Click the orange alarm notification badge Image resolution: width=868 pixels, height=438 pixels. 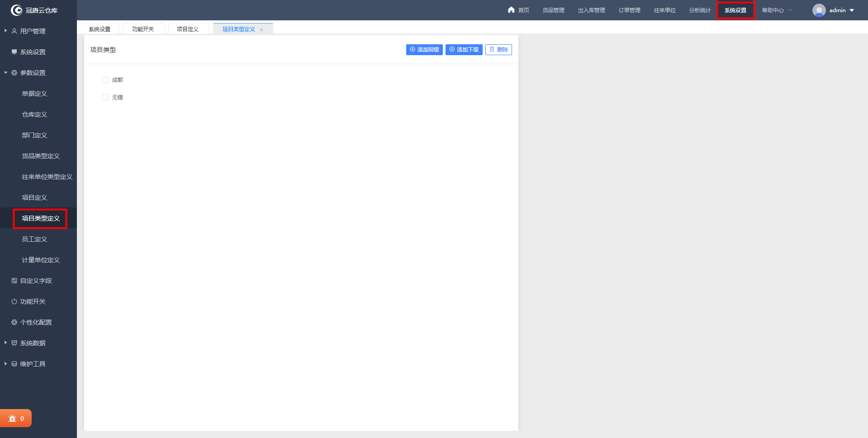click(16, 418)
